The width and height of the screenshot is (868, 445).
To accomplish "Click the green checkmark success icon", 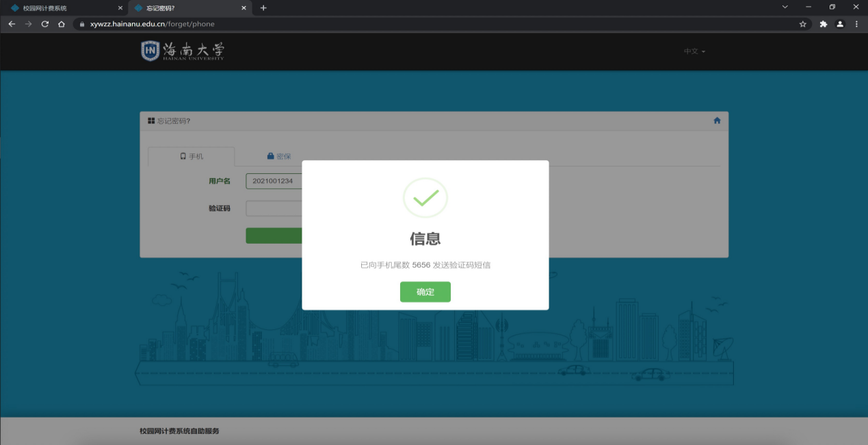I will 425,197.
